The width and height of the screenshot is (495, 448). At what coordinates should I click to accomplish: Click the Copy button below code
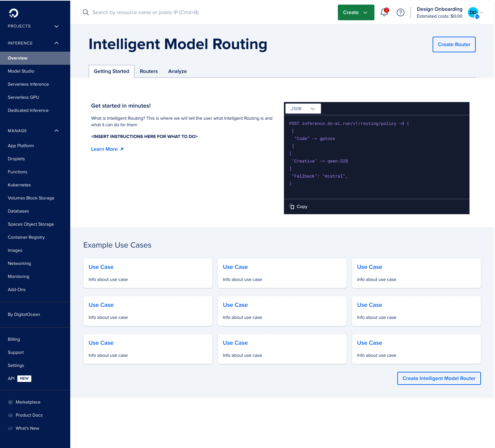298,207
